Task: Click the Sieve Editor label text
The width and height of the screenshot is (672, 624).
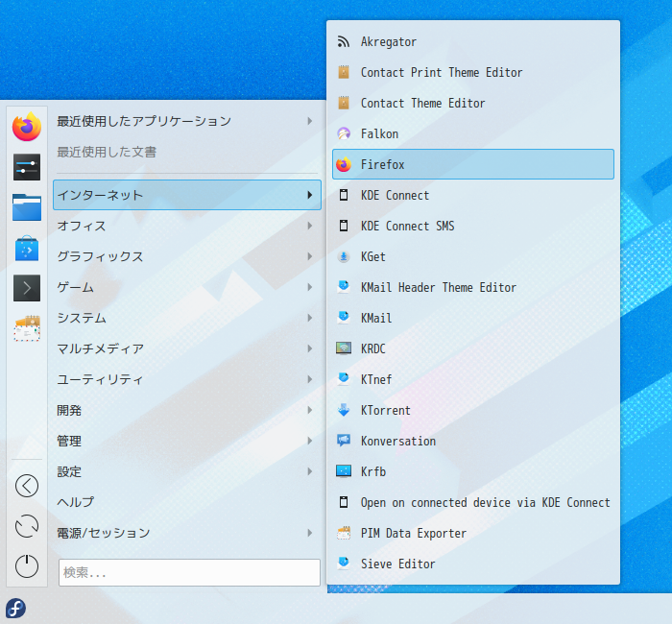Action: pyautogui.click(x=397, y=564)
